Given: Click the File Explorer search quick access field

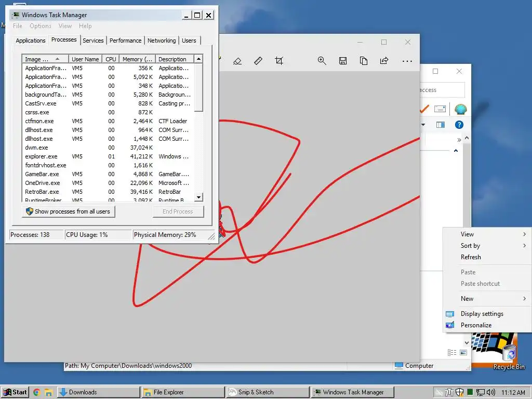Looking at the screenshot, I should point(442,90).
